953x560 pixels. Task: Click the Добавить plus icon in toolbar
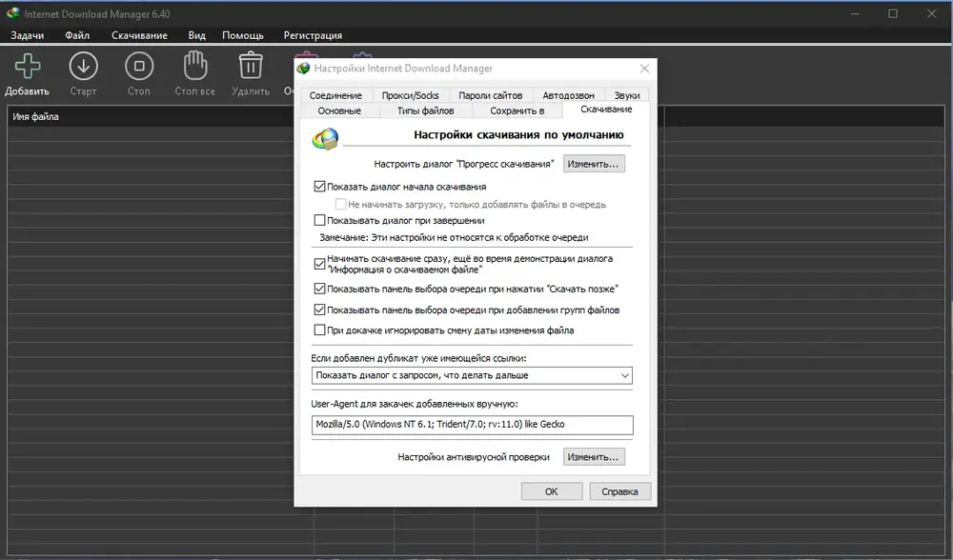pos(28,67)
